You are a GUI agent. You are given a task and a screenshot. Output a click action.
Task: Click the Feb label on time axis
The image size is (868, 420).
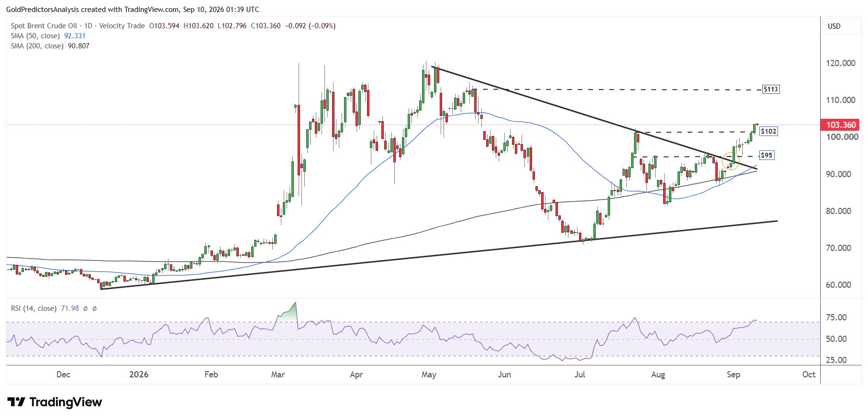[x=211, y=375]
